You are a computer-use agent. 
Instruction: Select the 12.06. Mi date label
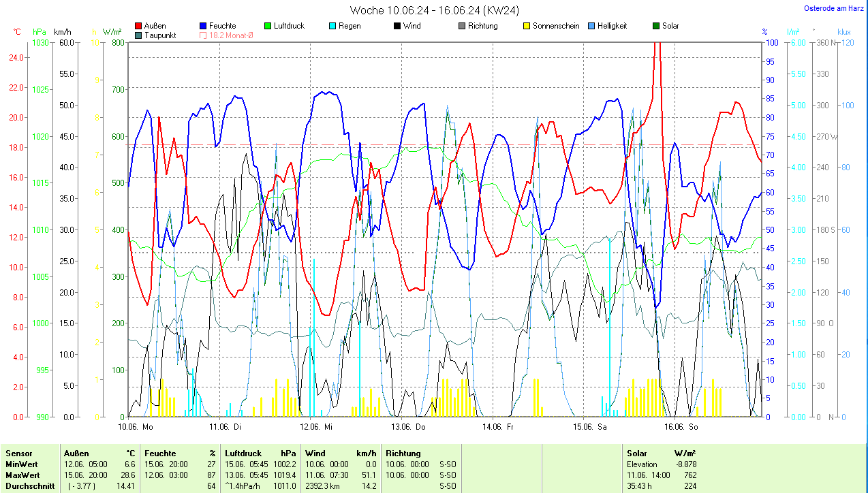(316, 427)
